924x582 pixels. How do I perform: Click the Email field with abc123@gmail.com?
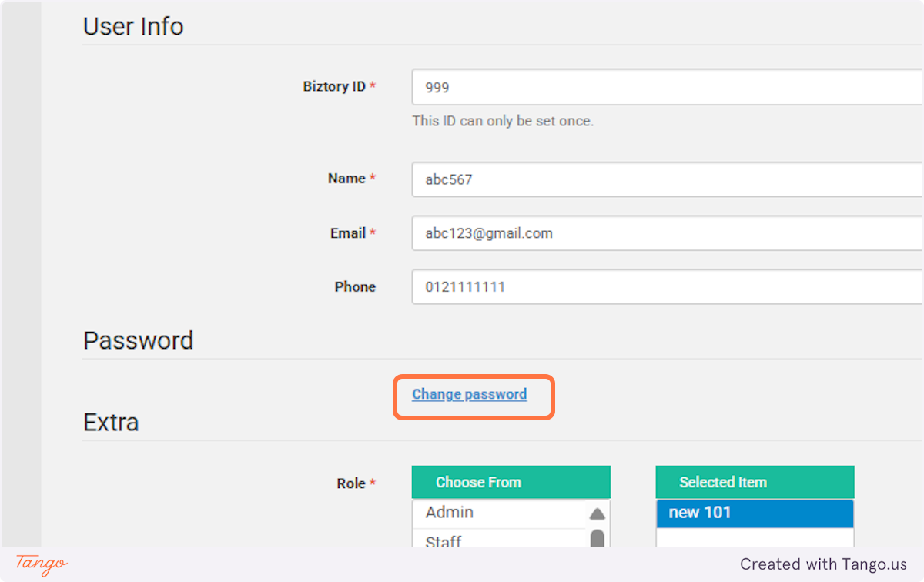668,233
